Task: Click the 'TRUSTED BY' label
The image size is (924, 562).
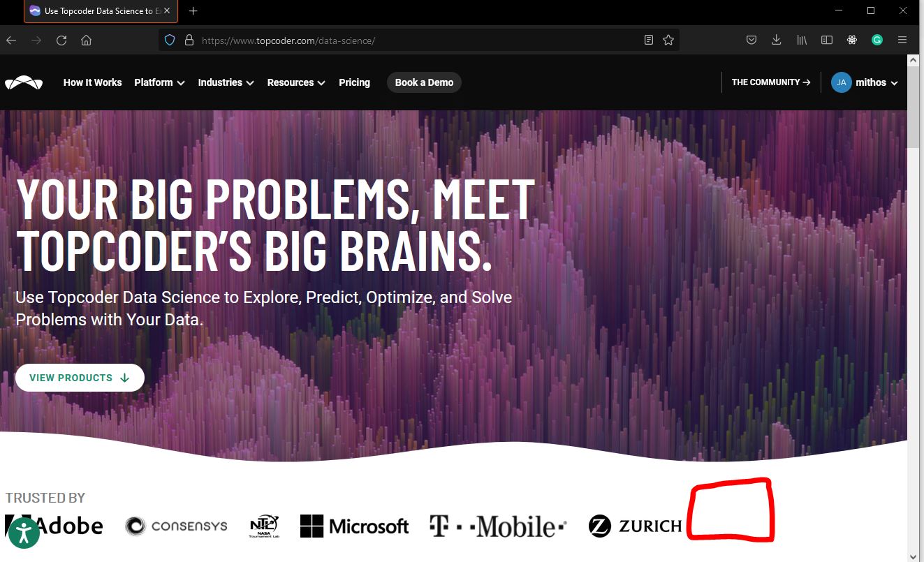Action: [45, 498]
